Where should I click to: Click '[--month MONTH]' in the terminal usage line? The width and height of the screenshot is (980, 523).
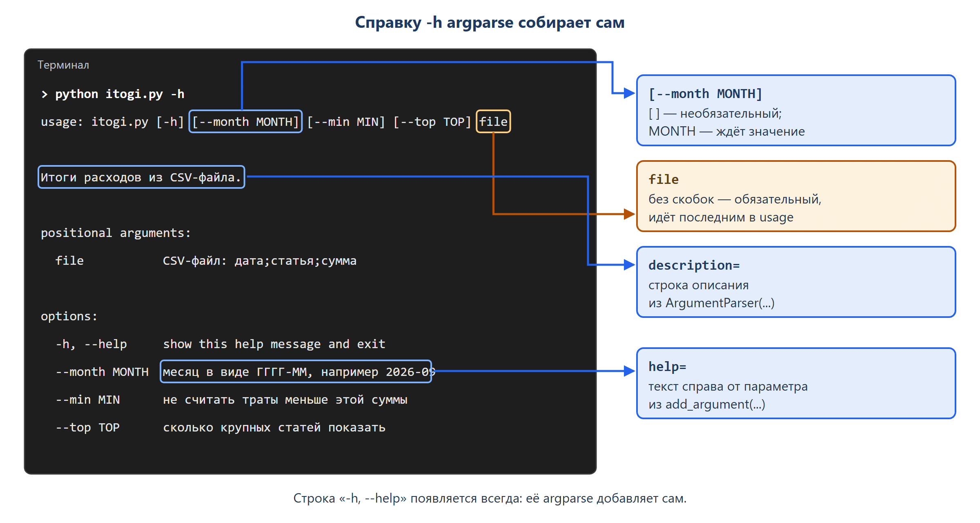pyautogui.click(x=245, y=122)
